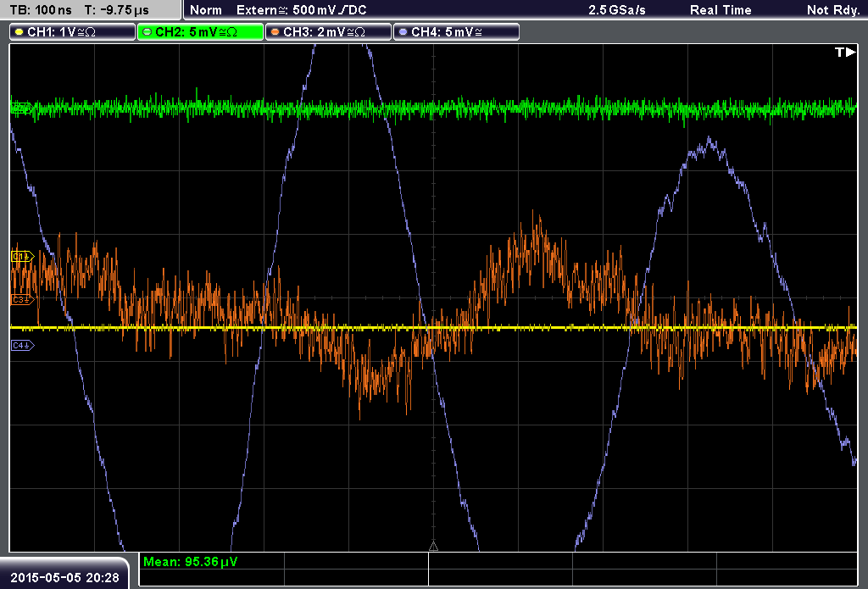The height and width of the screenshot is (589, 868).
Task: Click the yellow CH1 color dot
Action: (19, 32)
